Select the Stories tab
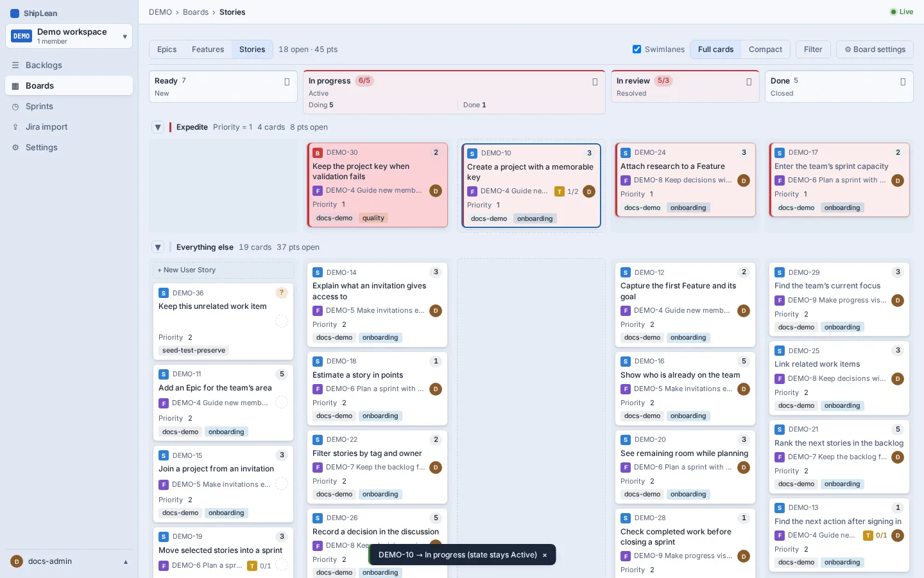This screenshot has width=924, height=578. point(252,49)
